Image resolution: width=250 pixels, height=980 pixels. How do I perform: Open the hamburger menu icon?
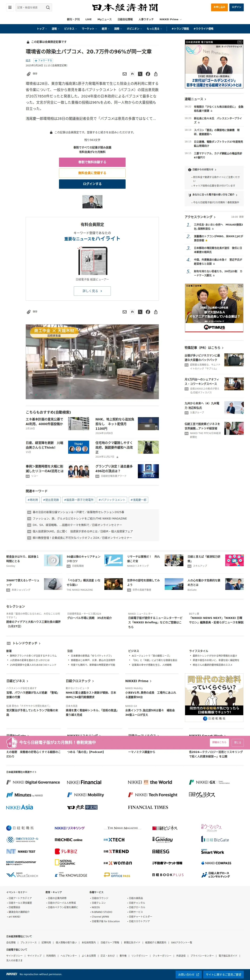[x=10, y=7]
